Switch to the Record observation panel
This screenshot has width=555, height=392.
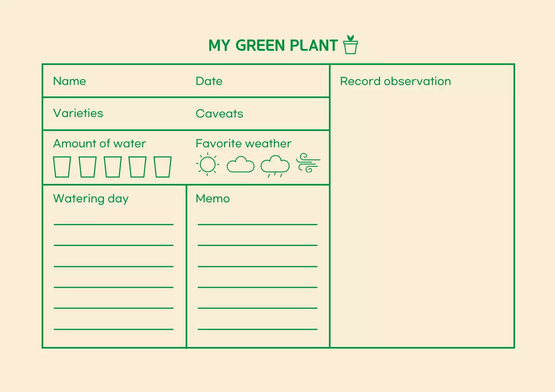pyautogui.click(x=395, y=81)
